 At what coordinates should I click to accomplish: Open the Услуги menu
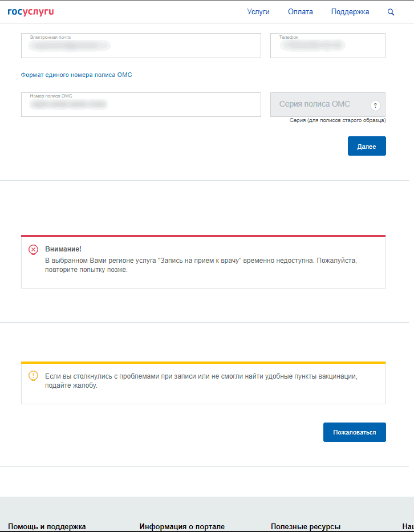coord(258,12)
